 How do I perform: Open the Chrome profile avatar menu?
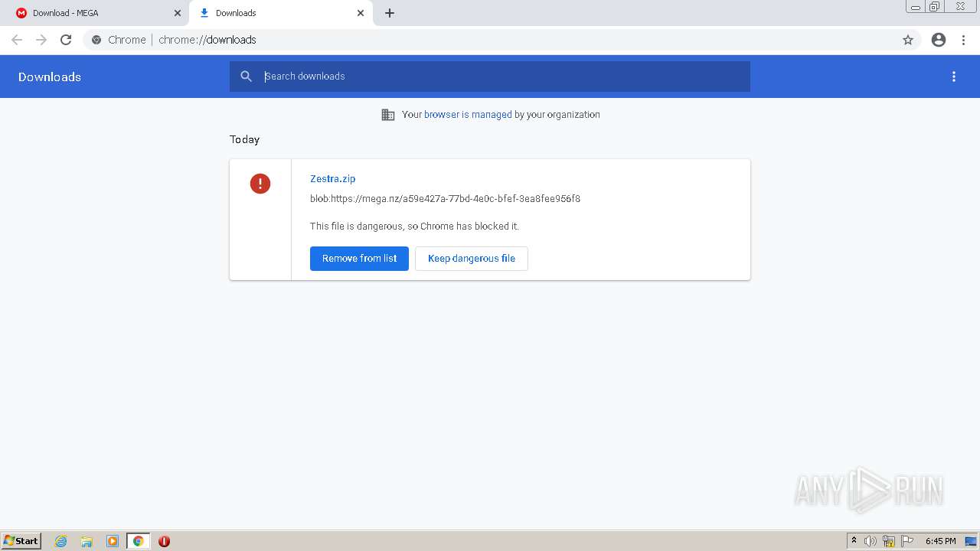coord(939,40)
